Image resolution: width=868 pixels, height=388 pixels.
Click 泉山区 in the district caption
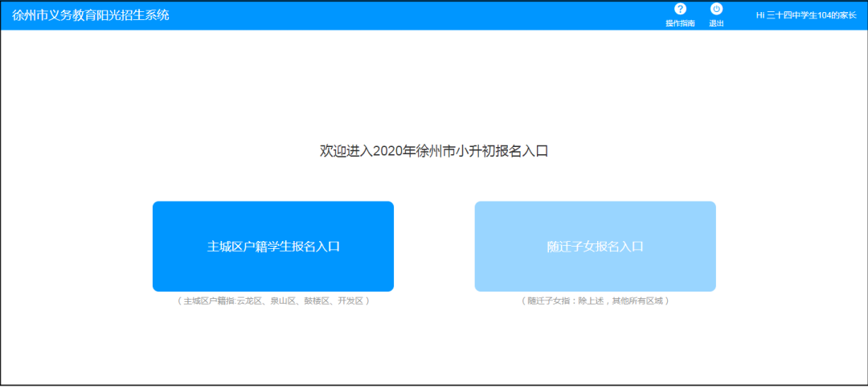[x=283, y=301]
